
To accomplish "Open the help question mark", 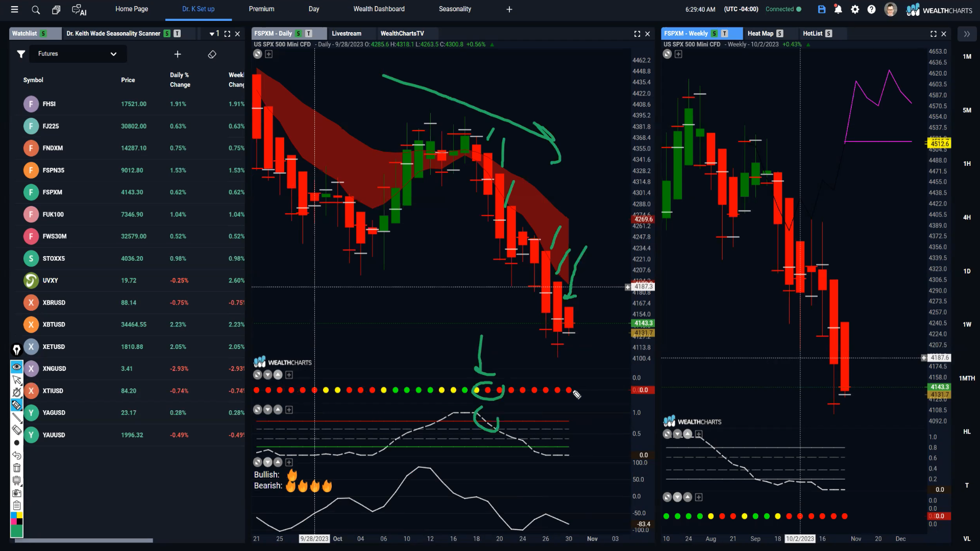I will [872, 9].
